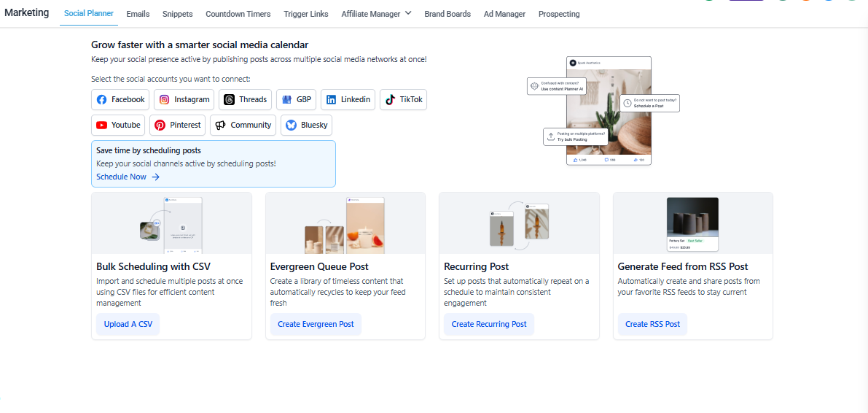Click the Evergreen Queue Post thumbnail
The height and width of the screenshot is (413, 868).
coord(345,223)
